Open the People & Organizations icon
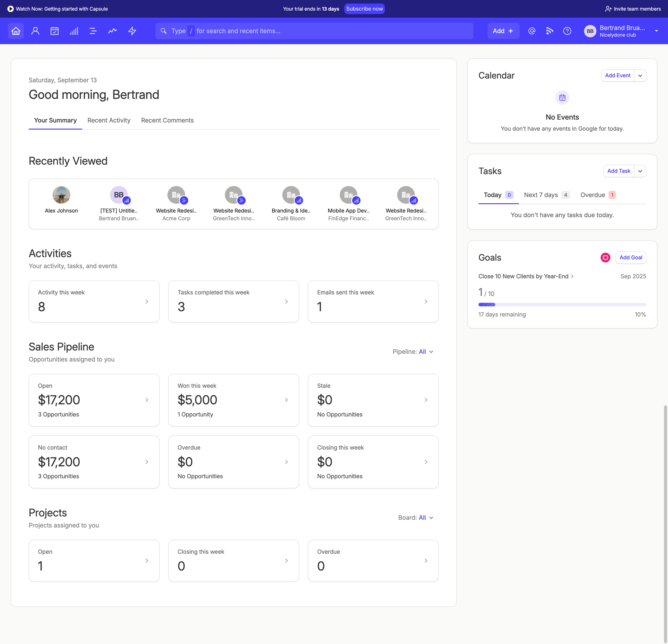Image resolution: width=668 pixels, height=644 pixels. [x=35, y=31]
